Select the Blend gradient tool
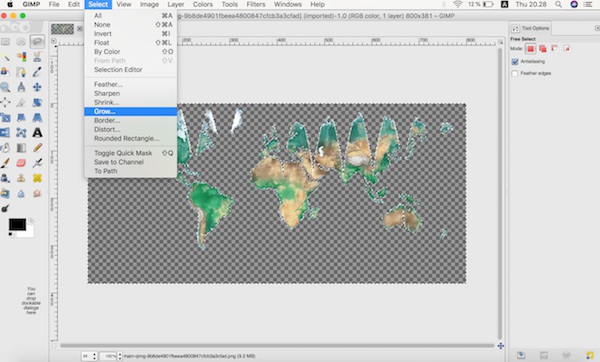The width and height of the screenshot is (600, 362). (x=21, y=148)
